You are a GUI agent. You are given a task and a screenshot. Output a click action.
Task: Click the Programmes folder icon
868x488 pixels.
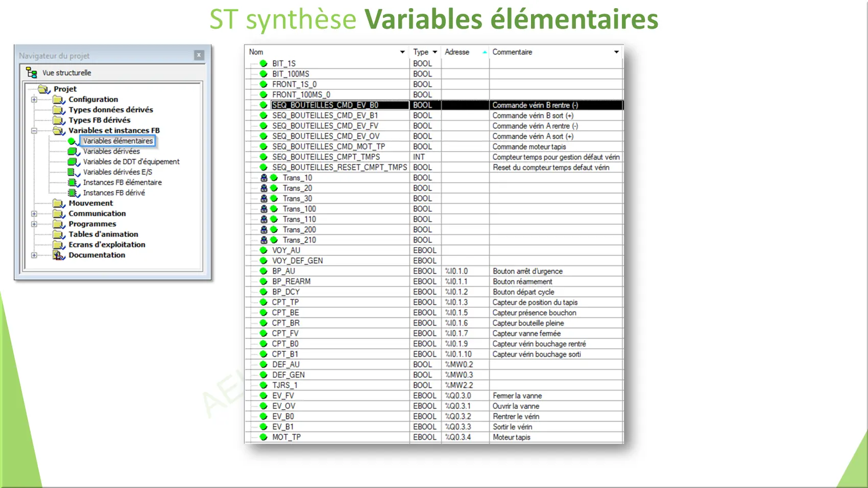pos(59,224)
